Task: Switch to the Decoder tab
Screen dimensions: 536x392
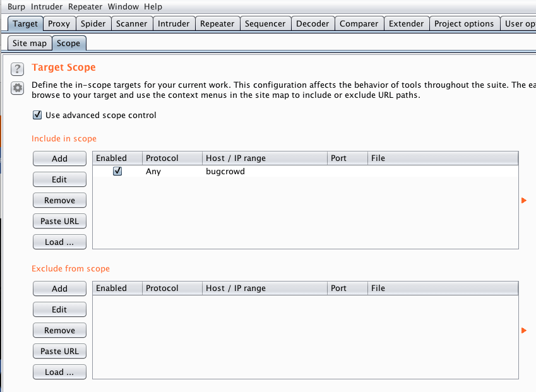Action: [x=313, y=23]
